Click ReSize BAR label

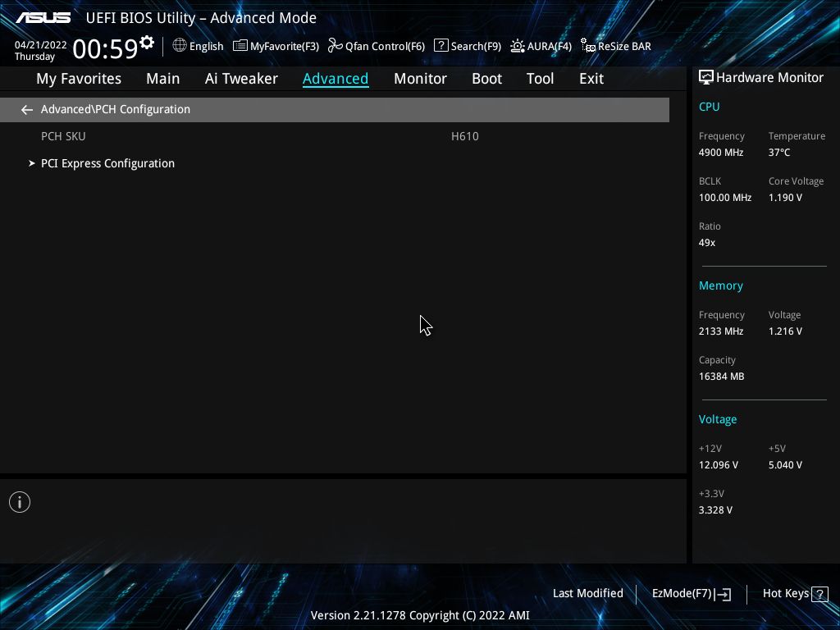tap(624, 47)
